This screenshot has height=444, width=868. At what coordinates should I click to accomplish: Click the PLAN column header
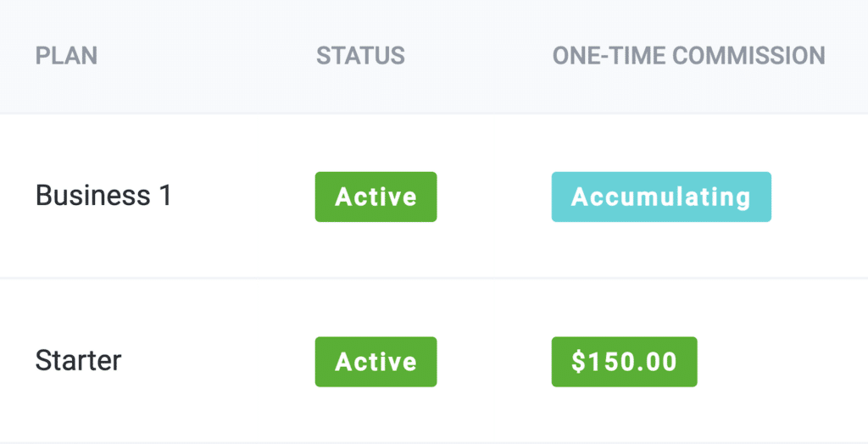point(66,56)
